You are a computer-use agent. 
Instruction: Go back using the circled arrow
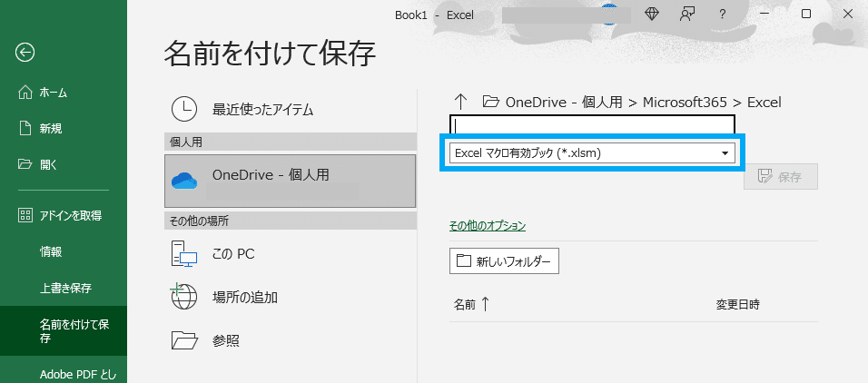click(x=25, y=53)
